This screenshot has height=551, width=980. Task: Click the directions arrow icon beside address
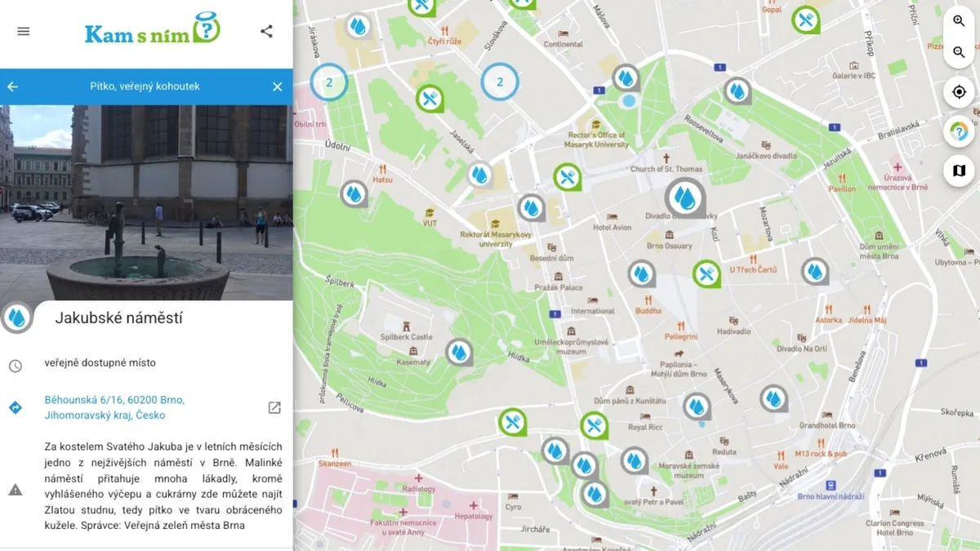tap(16, 407)
